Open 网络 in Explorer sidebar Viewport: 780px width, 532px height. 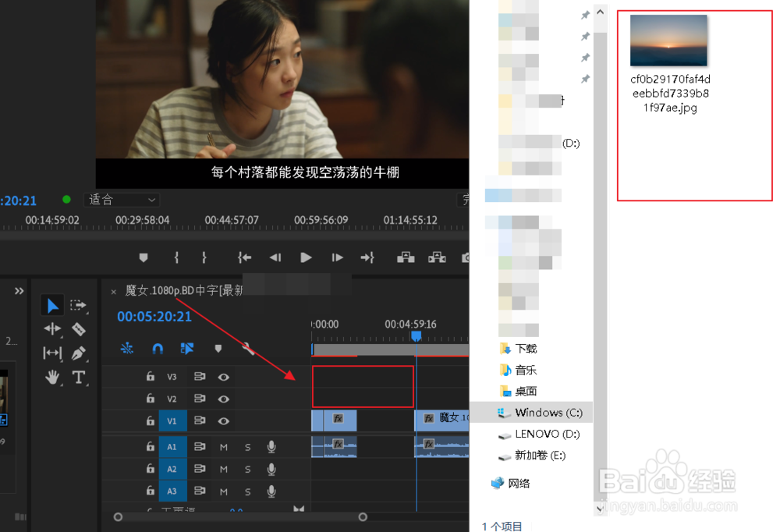tap(510, 483)
